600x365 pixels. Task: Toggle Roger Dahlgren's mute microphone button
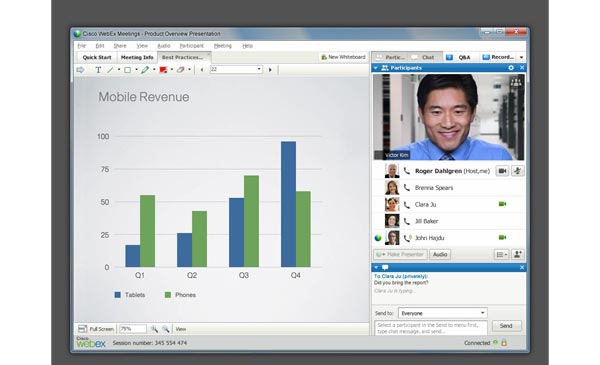[517, 171]
